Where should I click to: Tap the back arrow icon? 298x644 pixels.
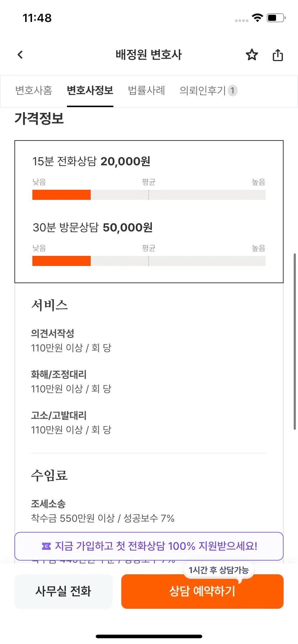tap(20, 55)
